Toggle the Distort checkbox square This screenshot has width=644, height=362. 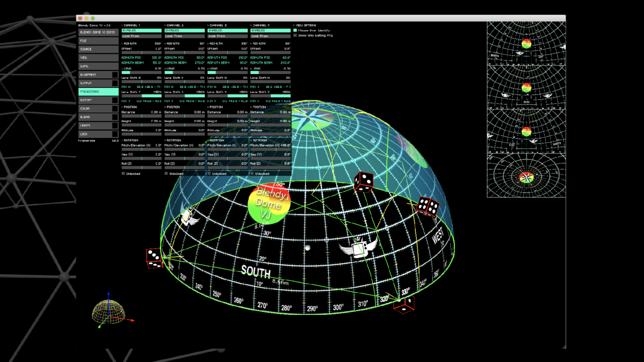(x=115, y=100)
